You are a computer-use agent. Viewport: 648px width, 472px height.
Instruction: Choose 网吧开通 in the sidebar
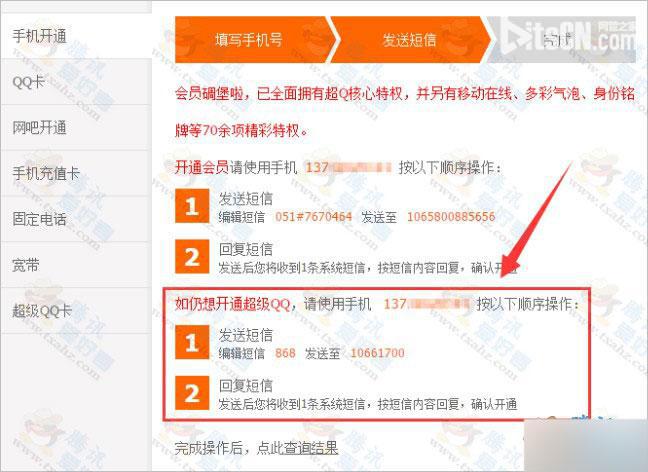(76, 128)
